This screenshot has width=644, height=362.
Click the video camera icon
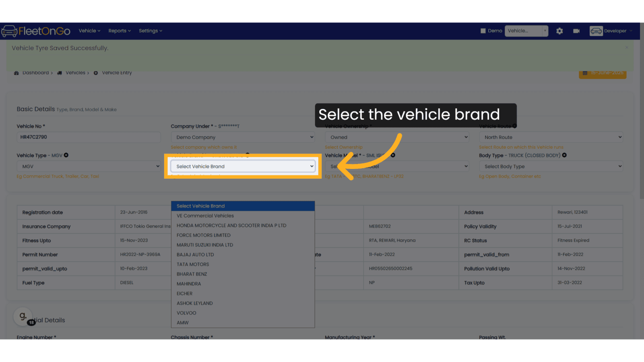[576, 31]
